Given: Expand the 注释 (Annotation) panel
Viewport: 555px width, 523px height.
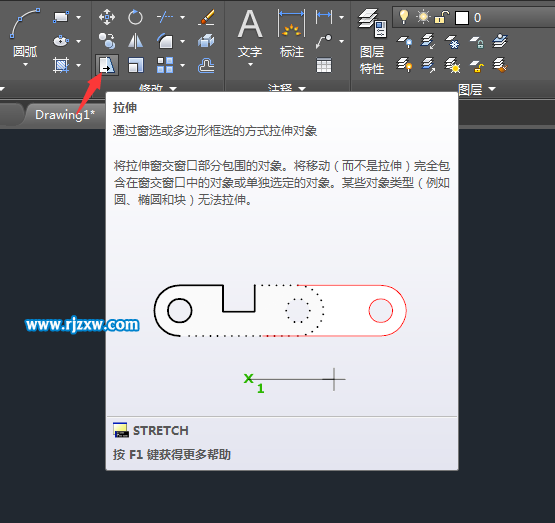Looking at the screenshot, I should pos(286,88).
